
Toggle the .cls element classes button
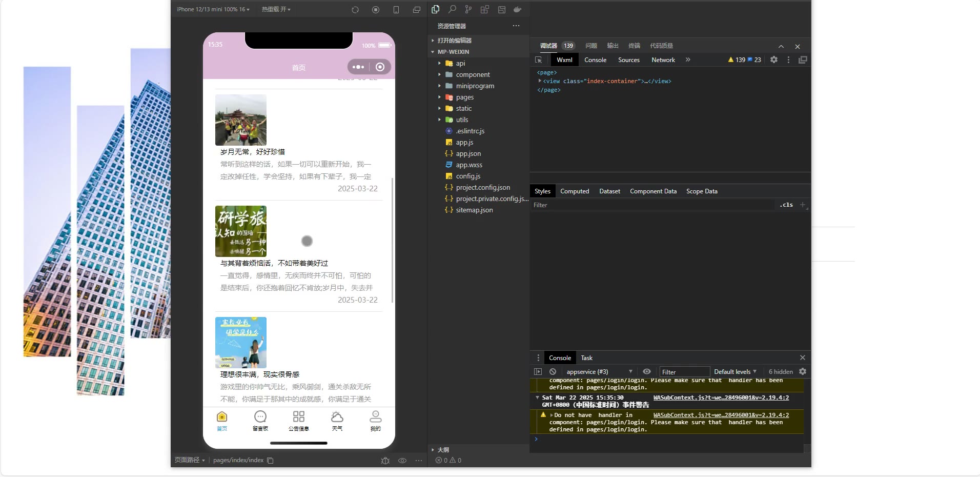coord(786,205)
